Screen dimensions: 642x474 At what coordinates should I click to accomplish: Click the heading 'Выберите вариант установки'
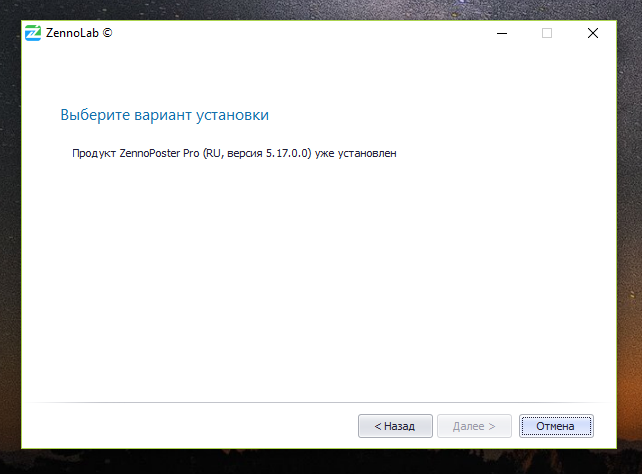click(x=165, y=115)
